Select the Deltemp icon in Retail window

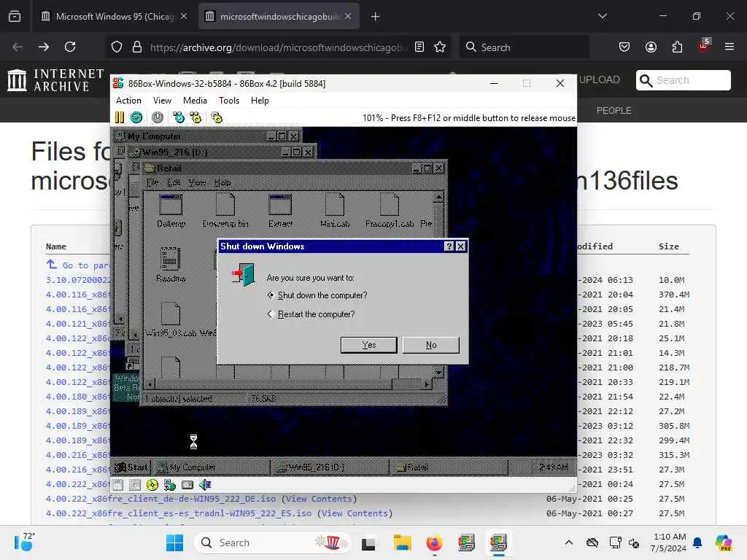click(x=171, y=211)
